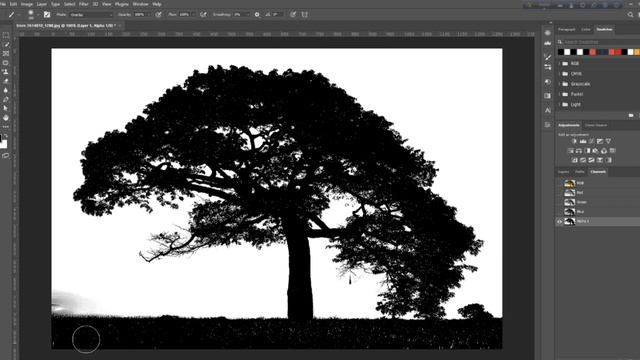Open the Window menu
This screenshot has width=640, height=360.
[140, 4]
